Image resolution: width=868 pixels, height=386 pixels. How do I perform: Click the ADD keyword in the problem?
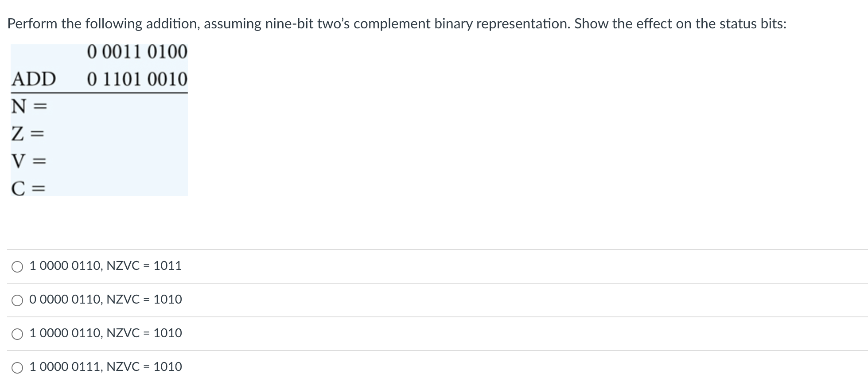tap(35, 79)
